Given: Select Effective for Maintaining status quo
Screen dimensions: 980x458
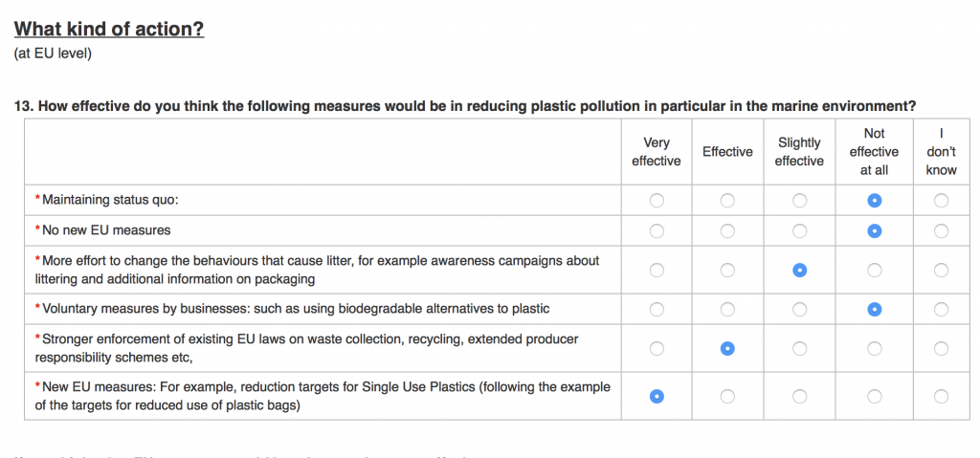Looking at the screenshot, I should [727, 201].
